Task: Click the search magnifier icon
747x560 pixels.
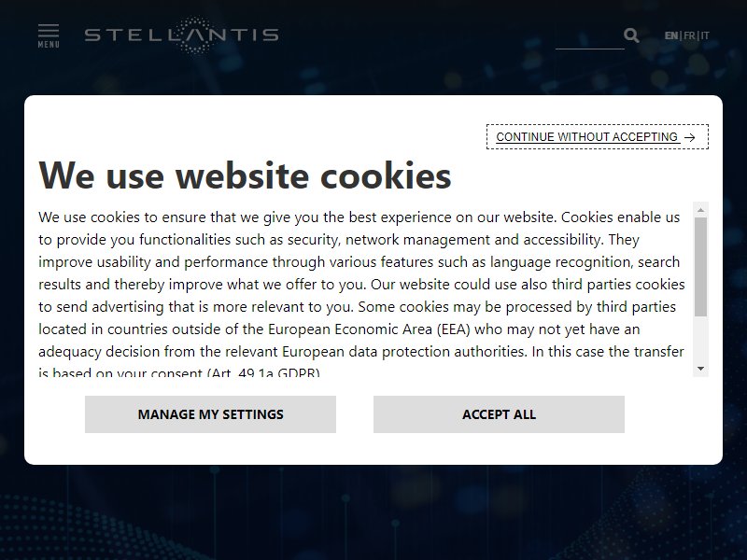Action: [631, 35]
